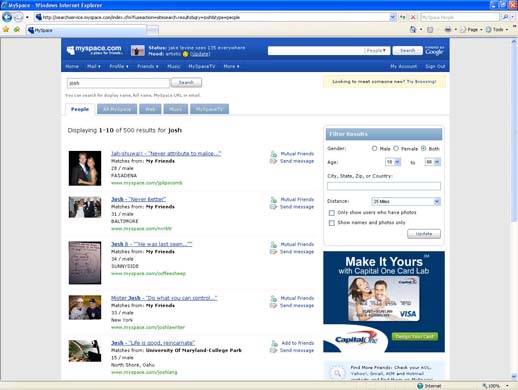518x390 pixels.
Task: Click the MySpace browser tab
Action: [x=86, y=30]
